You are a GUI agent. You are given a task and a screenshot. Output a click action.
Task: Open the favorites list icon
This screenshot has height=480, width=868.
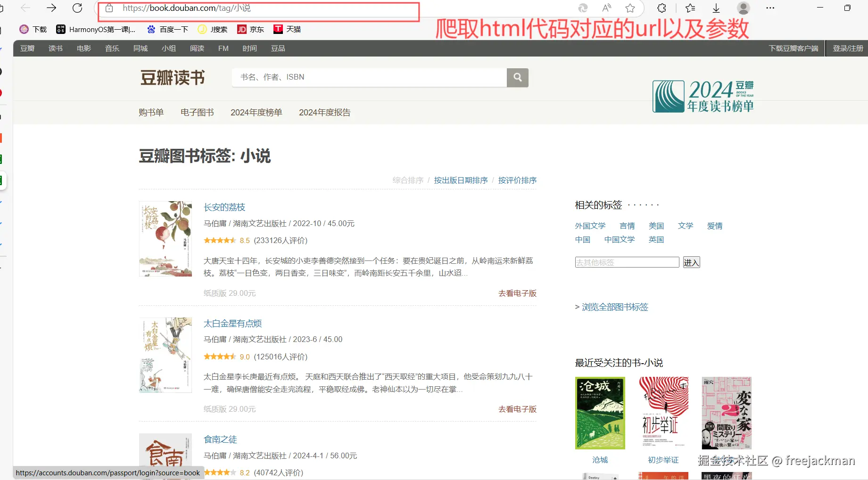(690, 8)
